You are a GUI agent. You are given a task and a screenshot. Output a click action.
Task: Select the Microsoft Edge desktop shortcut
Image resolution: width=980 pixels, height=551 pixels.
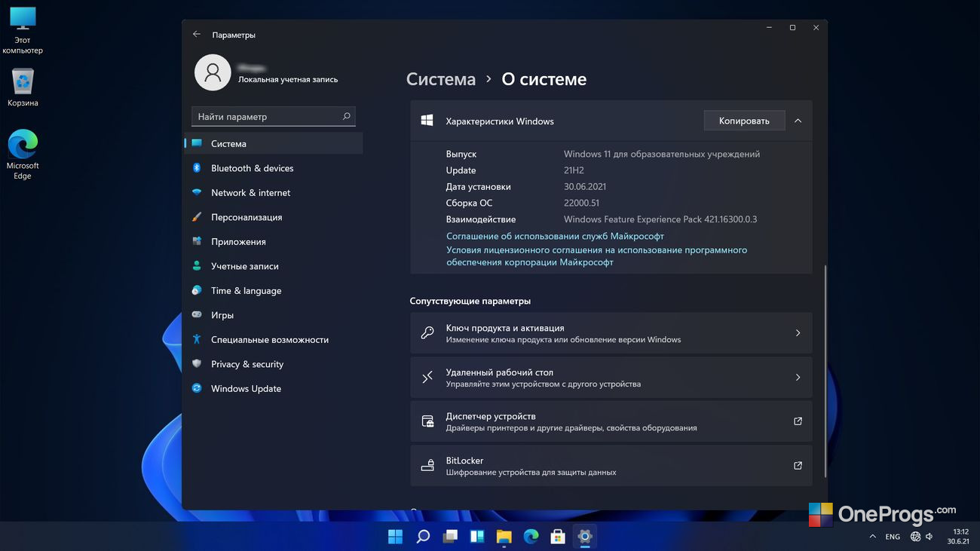[x=23, y=155]
